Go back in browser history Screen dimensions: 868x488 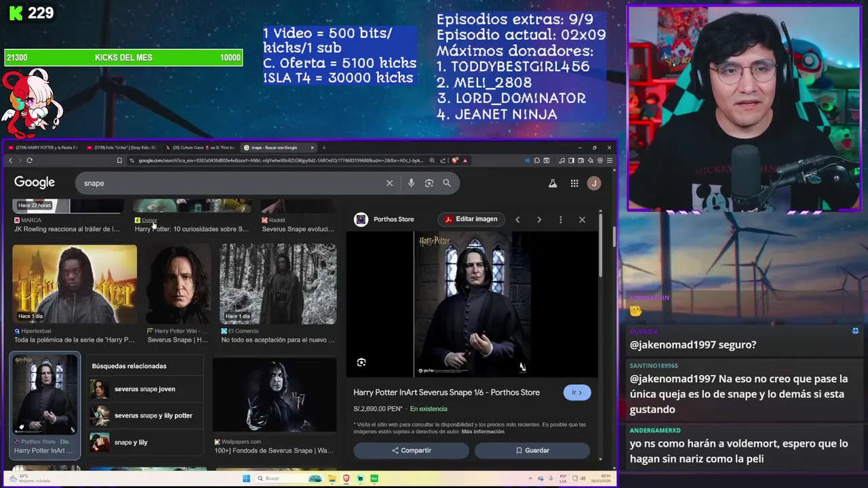10,161
